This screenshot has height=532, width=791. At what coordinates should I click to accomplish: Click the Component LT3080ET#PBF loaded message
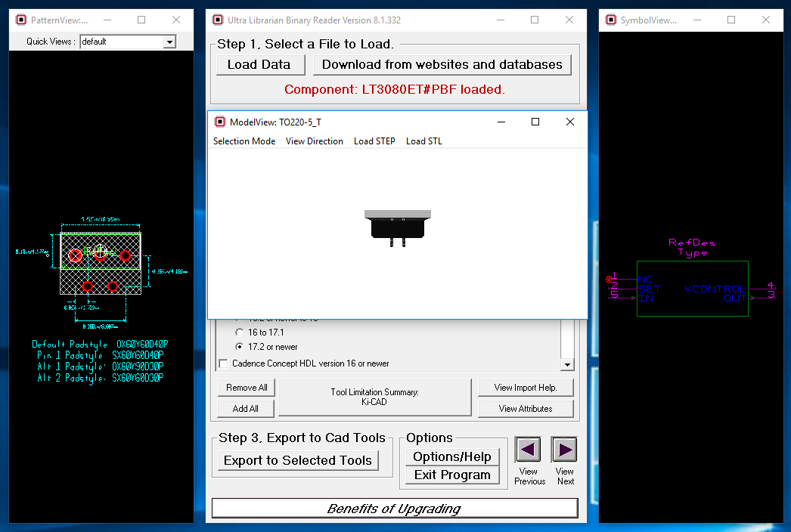pyautogui.click(x=395, y=89)
